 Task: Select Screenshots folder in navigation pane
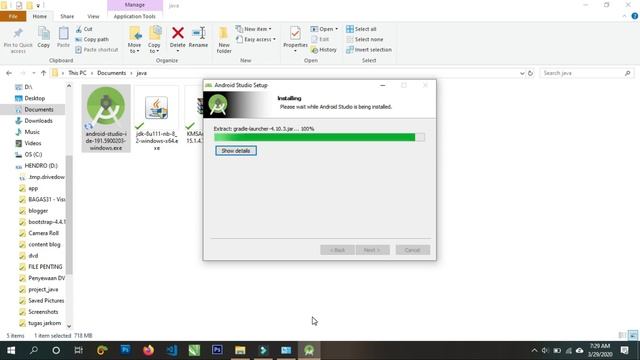click(43, 312)
